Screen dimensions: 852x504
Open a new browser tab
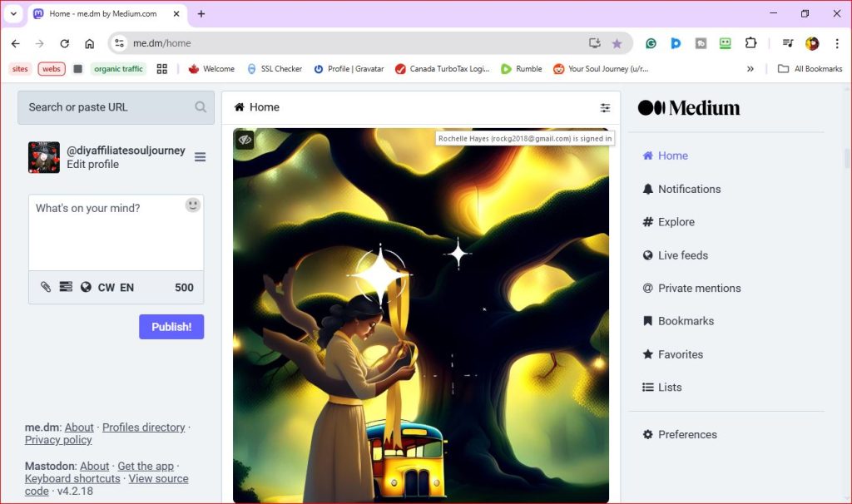201,13
